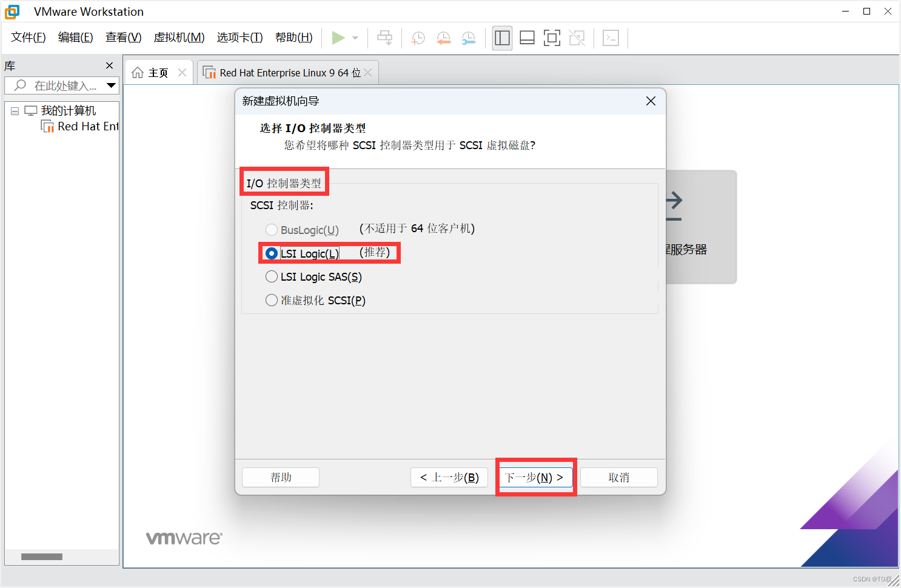901x588 pixels.
Task: Toggle the library panel visibility icon
Action: [502, 38]
